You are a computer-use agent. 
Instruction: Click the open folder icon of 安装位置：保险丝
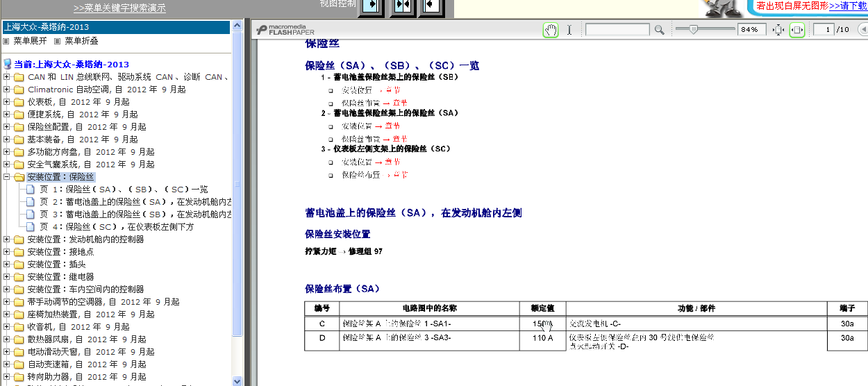coord(19,177)
